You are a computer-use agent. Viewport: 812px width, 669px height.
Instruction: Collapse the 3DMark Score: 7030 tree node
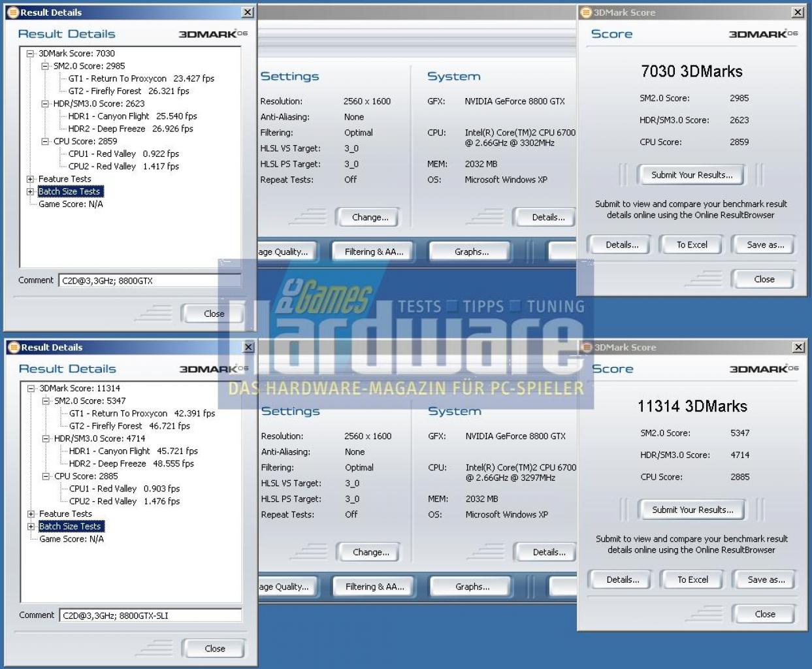(x=30, y=54)
